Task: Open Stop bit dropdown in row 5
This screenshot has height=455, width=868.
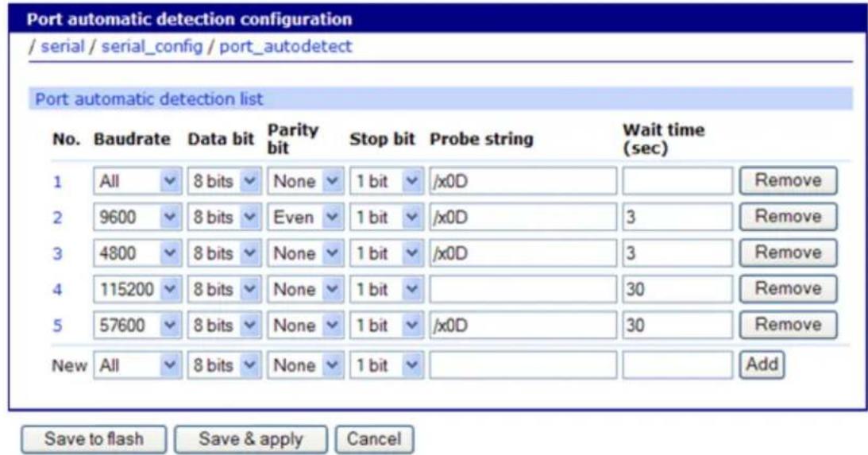Action: click(387, 325)
